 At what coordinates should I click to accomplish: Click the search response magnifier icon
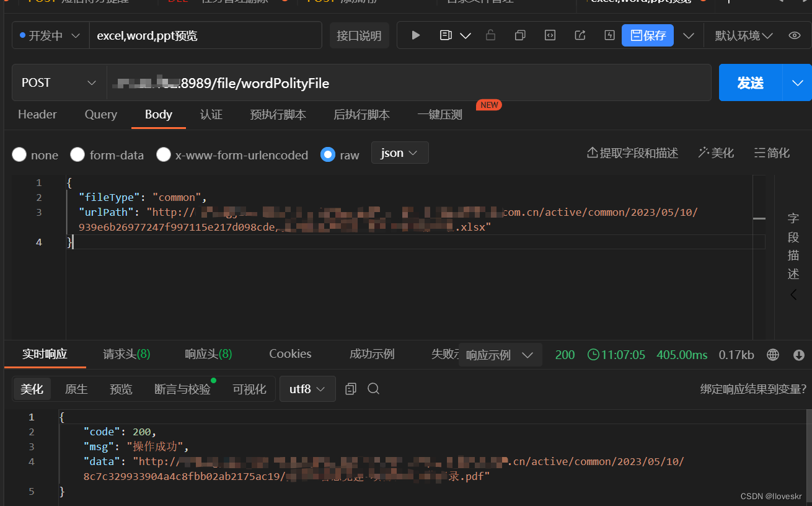373,389
